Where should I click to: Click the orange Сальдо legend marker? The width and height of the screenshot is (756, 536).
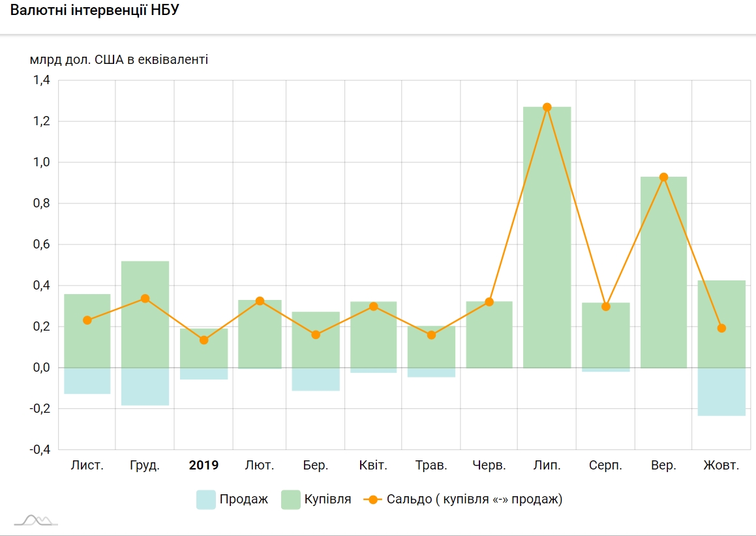point(372,499)
